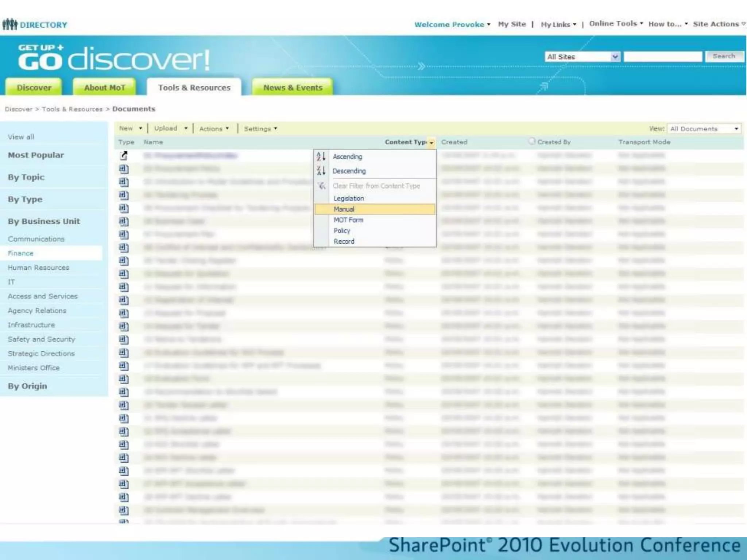Open the About MoT tab
747x560 pixels.
coord(104,88)
